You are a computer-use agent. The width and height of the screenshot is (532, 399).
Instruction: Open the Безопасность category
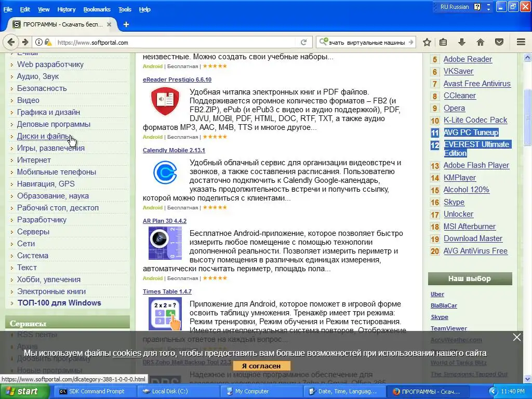tap(42, 88)
